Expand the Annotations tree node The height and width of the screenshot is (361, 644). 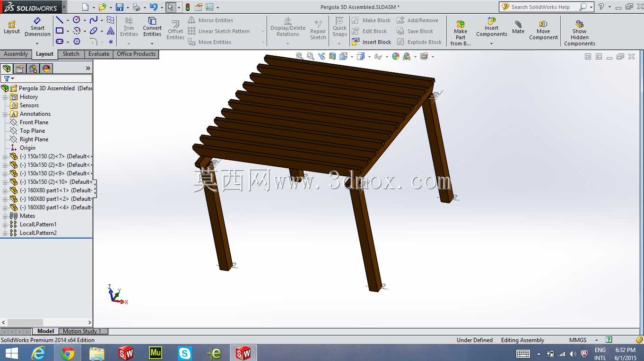[x=5, y=114]
